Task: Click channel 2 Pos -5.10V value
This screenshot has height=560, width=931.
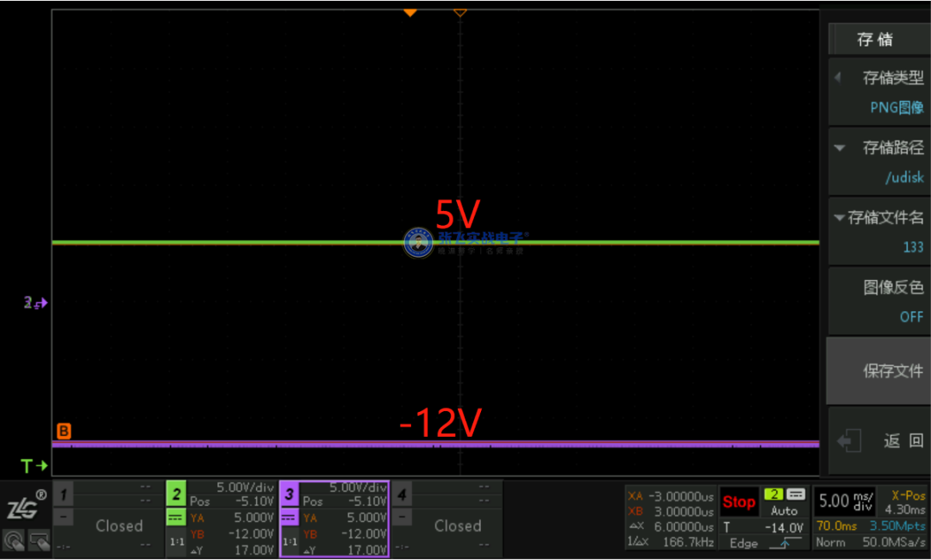Action: coord(232,502)
